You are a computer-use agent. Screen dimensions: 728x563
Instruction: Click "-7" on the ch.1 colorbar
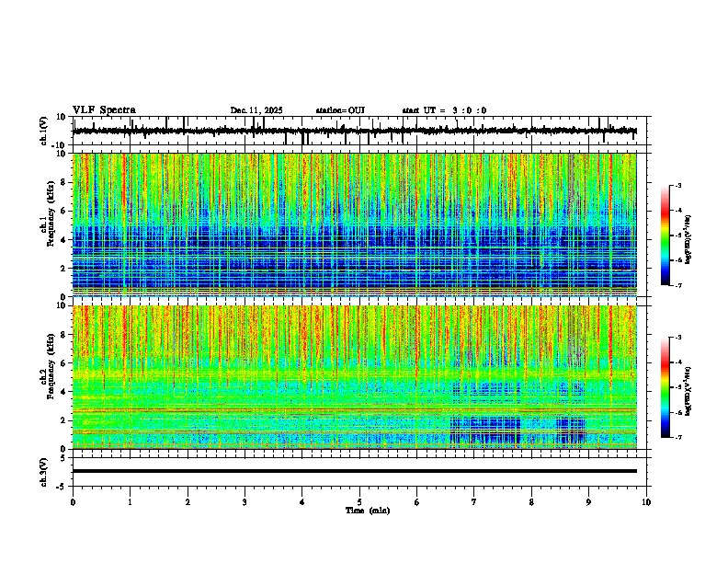pyautogui.click(x=678, y=286)
